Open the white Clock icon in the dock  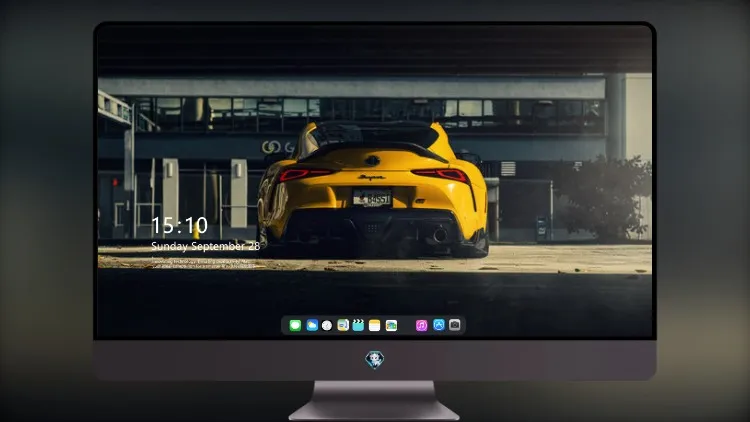pyautogui.click(x=327, y=325)
